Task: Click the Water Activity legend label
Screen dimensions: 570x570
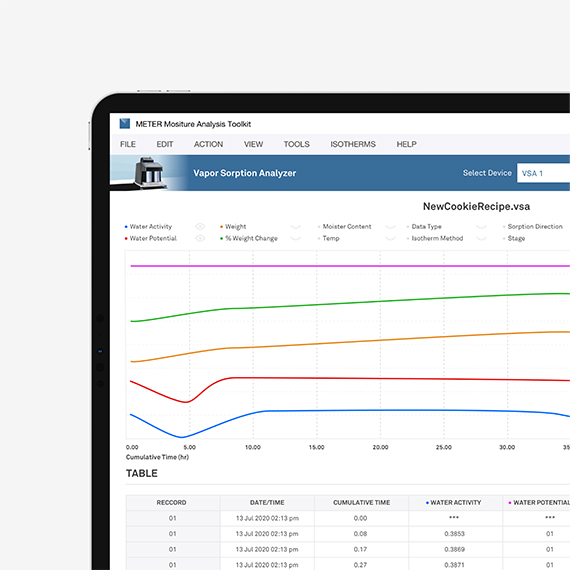Action: click(151, 226)
